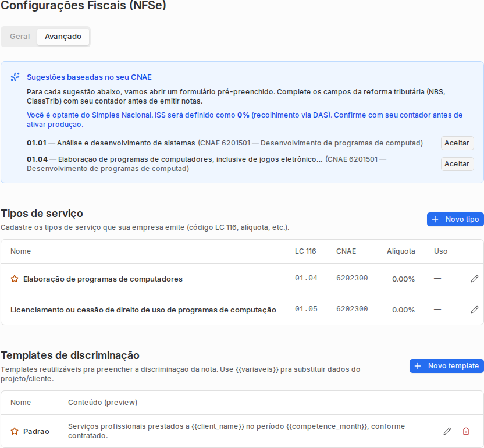Edit the Elaboração de programas de computadores service type
Screen dimensions: 484x448
[475, 279]
